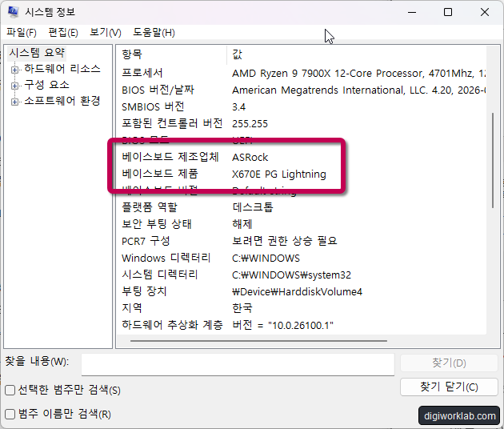Click the X670E PG Lightning value
504x429 pixels.
tap(278, 174)
